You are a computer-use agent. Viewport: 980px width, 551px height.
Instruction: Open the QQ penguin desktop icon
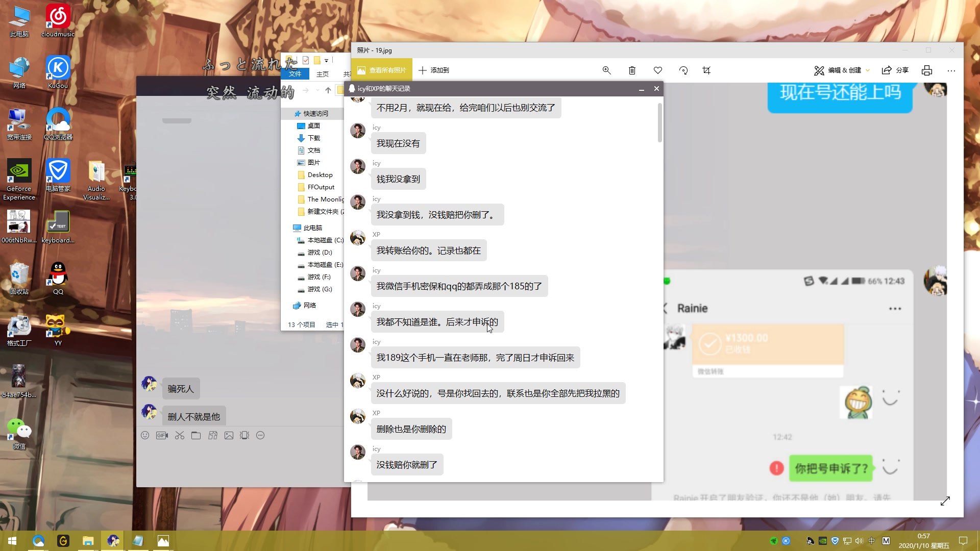(58, 278)
